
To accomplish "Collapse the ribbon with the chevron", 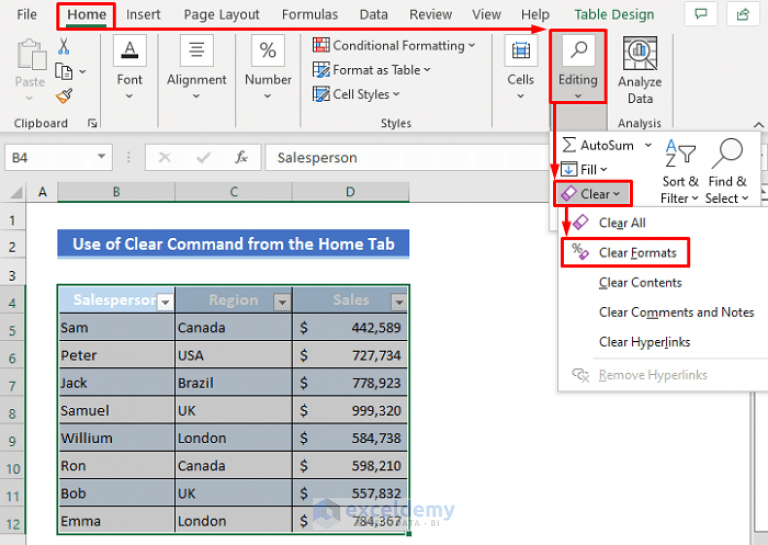I will point(759,125).
